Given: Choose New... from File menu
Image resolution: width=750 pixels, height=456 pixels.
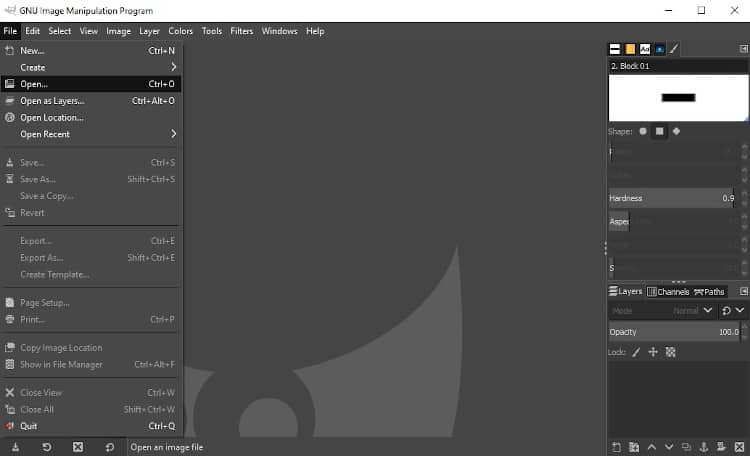Looking at the screenshot, I should point(91,50).
